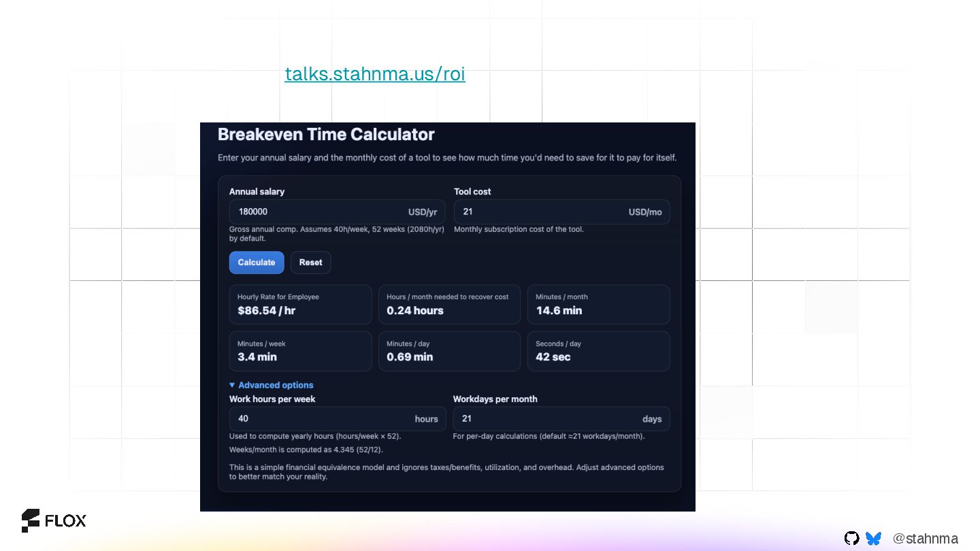The height and width of the screenshot is (551, 980).
Task: Click the Flox logo icon
Action: pos(31,520)
